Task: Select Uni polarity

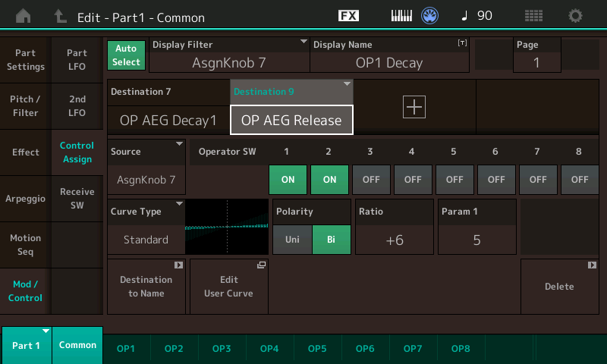Action: pyautogui.click(x=292, y=239)
